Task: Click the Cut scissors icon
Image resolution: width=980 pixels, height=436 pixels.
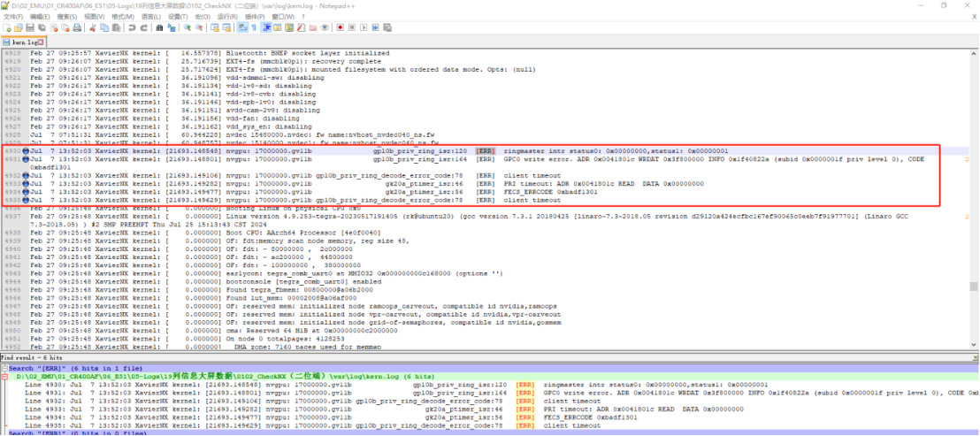Action: pos(93,27)
